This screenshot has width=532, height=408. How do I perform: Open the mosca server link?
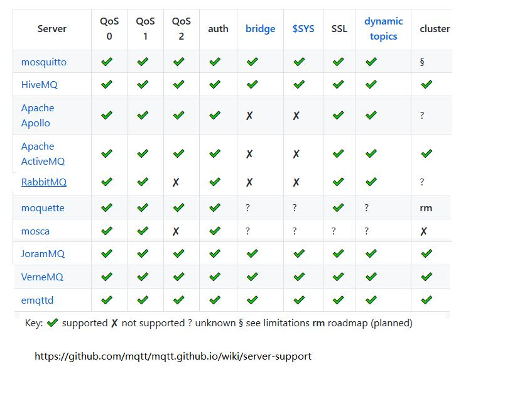35,231
